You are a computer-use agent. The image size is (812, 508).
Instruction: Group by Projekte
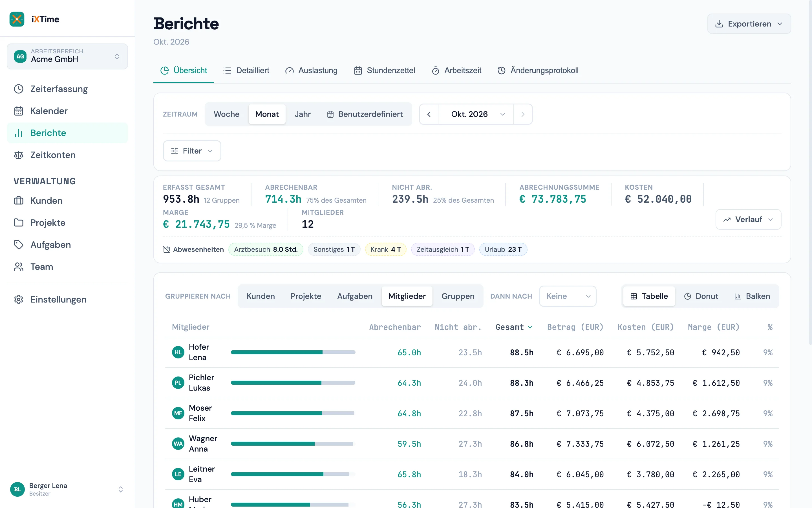(306, 296)
